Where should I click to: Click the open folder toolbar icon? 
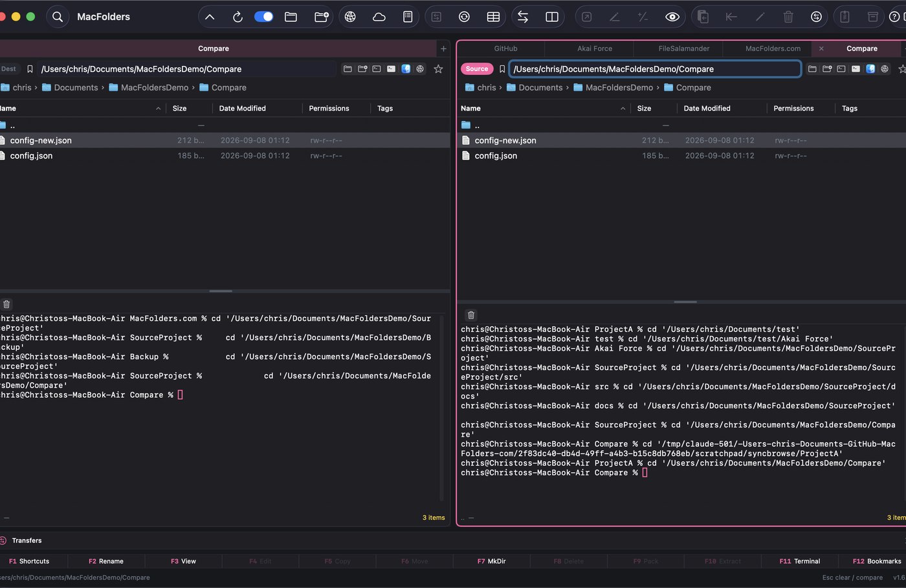point(291,17)
